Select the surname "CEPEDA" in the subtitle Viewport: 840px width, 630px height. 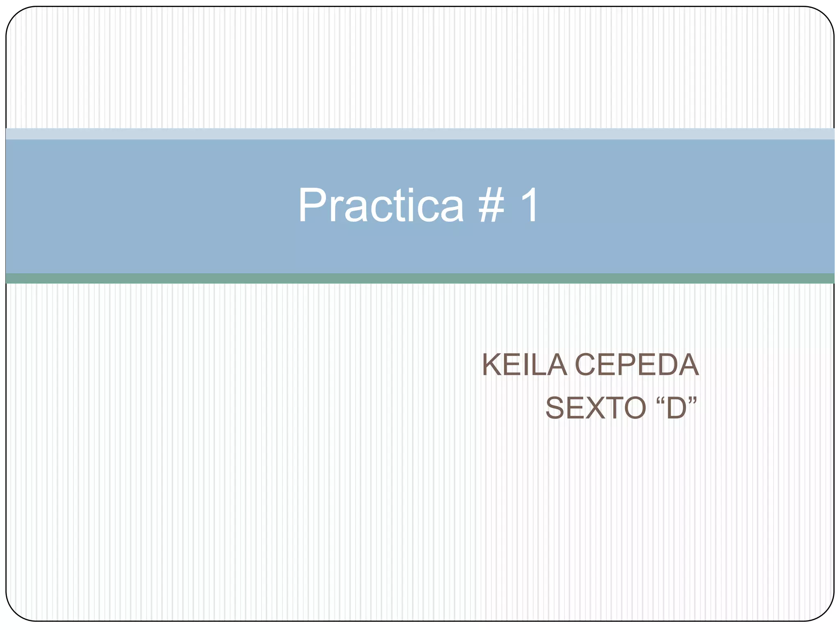(636, 365)
